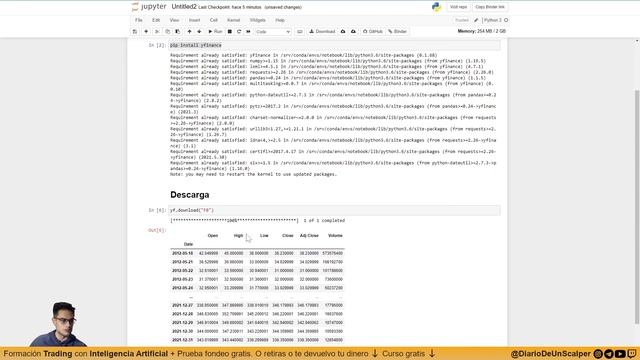This screenshot has width=640, height=360.
Task: Click the first cloud icon after Download
Action: point(343,31)
